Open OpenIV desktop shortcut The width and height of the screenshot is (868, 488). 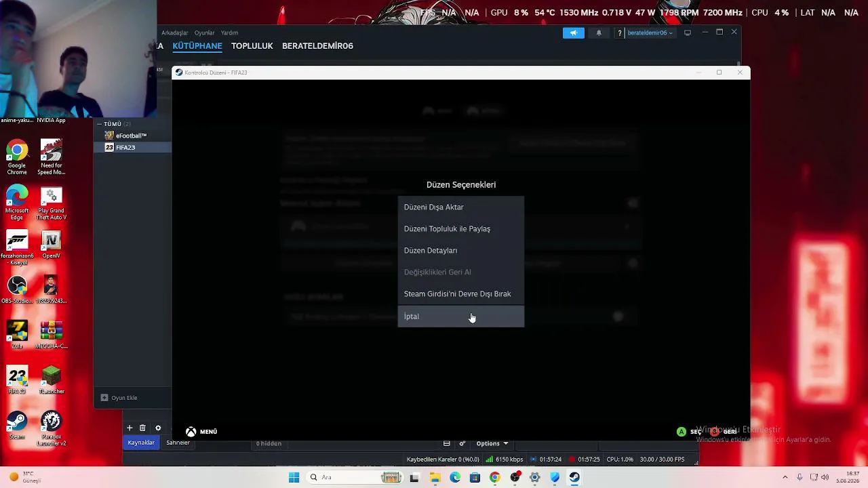(51, 245)
